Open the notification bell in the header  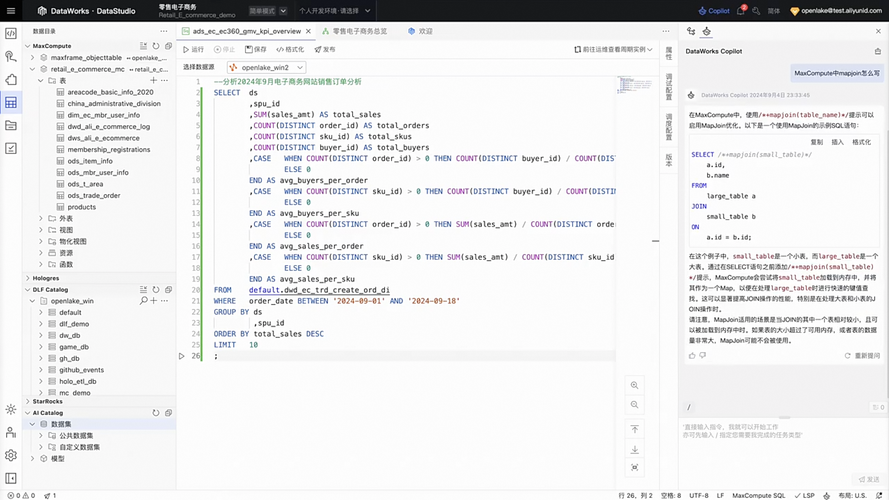[740, 11]
